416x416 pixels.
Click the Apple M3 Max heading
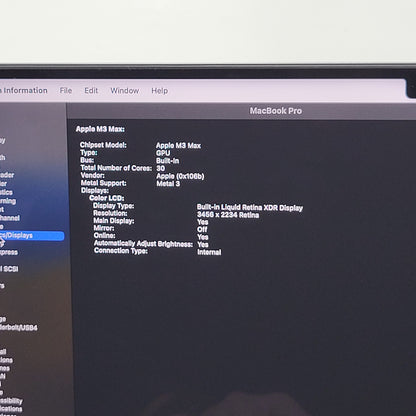100,129
